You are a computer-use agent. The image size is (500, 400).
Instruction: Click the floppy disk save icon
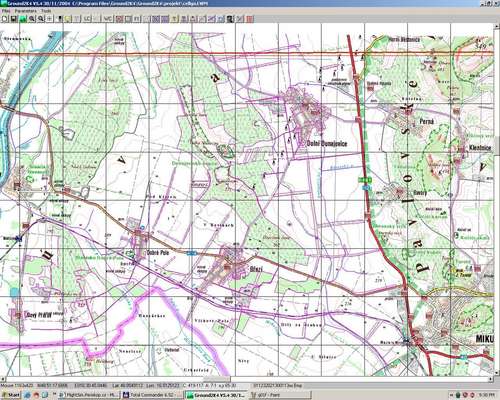tap(14, 19)
